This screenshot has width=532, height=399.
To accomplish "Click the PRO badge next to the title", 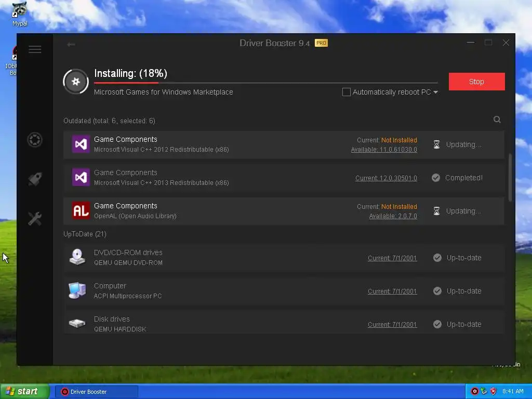I will [x=321, y=43].
